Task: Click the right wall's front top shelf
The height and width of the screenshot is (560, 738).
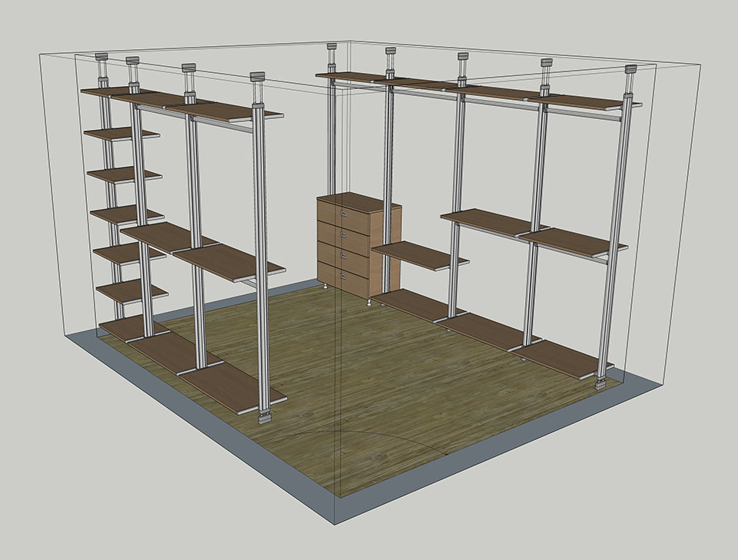Action: point(584,101)
